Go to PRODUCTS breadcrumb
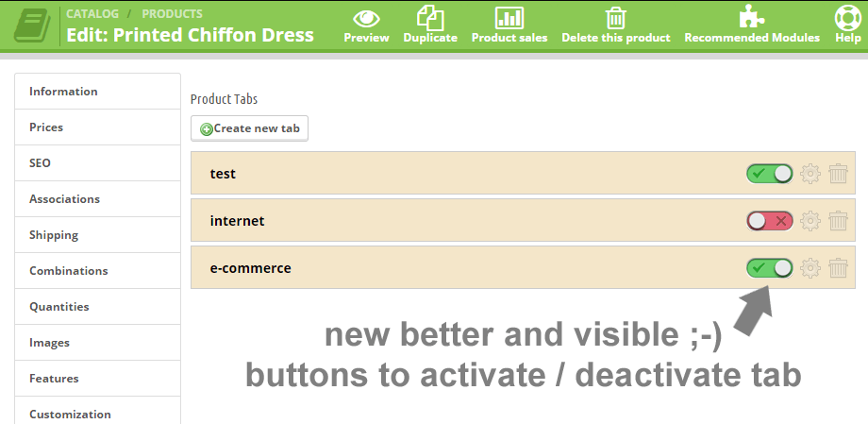Image resolution: width=868 pixels, height=424 pixels. 172,14
